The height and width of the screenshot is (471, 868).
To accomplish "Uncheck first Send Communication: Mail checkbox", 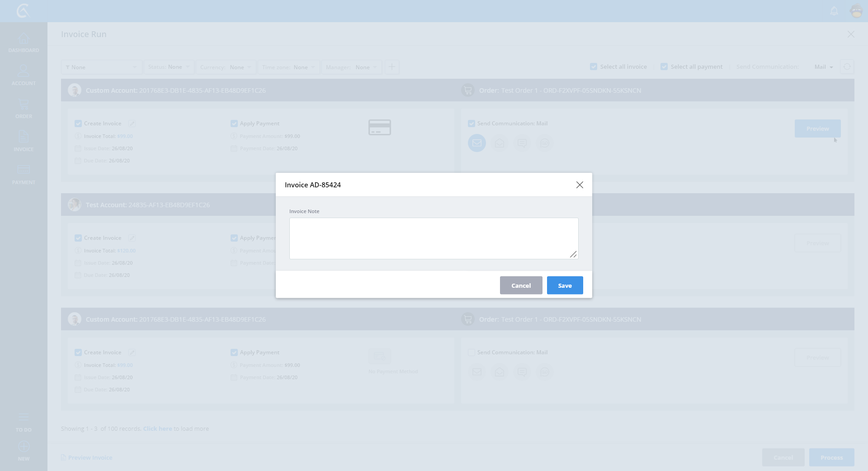I will 472,124.
